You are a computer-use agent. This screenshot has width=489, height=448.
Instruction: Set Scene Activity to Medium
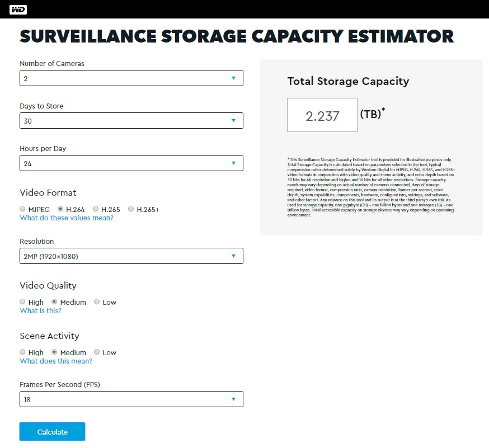coord(55,352)
